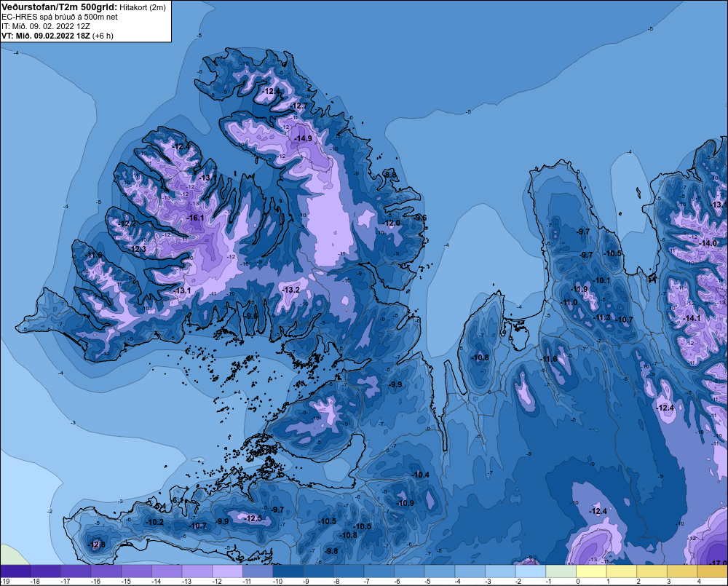The width and height of the screenshot is (728, 586).
Task: Click the -12.8 temperature label
Action: (97, 545)
